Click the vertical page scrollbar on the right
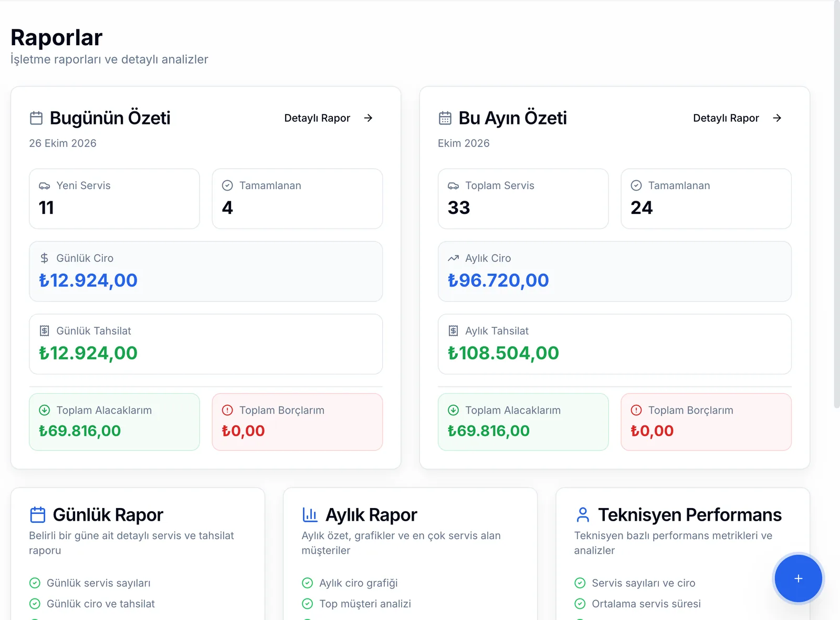840x620 pixels. 837,205
